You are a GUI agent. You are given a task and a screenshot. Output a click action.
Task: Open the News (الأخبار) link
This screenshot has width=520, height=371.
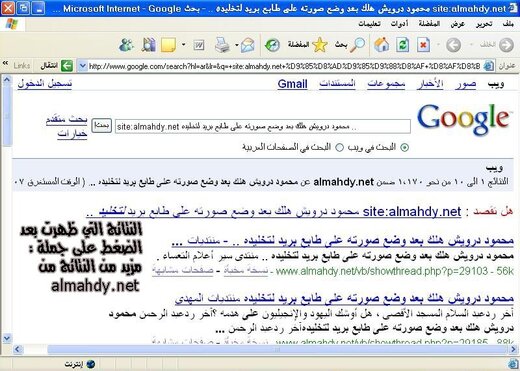[430, 84]
